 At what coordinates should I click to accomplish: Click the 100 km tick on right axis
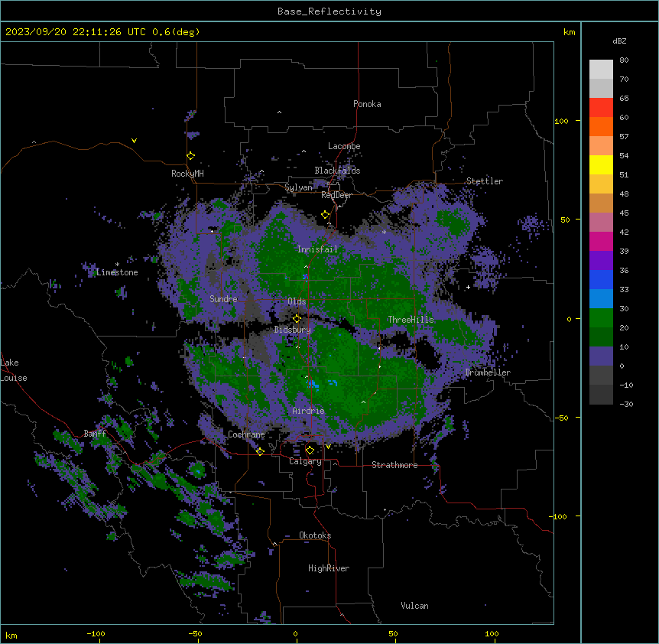(561, 121)
